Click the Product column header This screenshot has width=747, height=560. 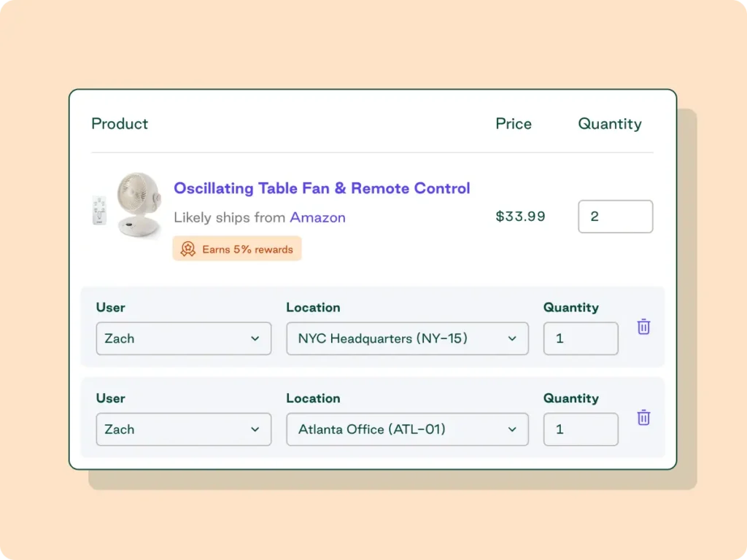[x=120, y=124]
